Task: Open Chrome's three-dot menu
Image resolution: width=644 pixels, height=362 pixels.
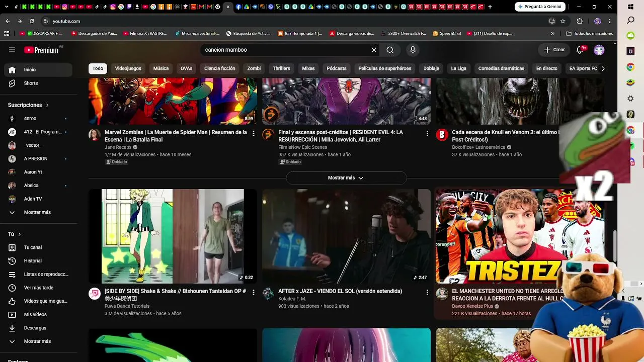Action: coord(609,21)
